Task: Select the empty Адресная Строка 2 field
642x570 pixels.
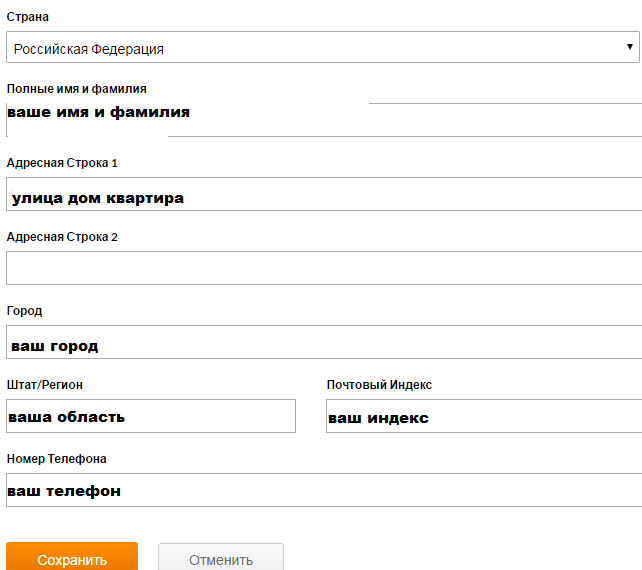Action: point(322,268)
